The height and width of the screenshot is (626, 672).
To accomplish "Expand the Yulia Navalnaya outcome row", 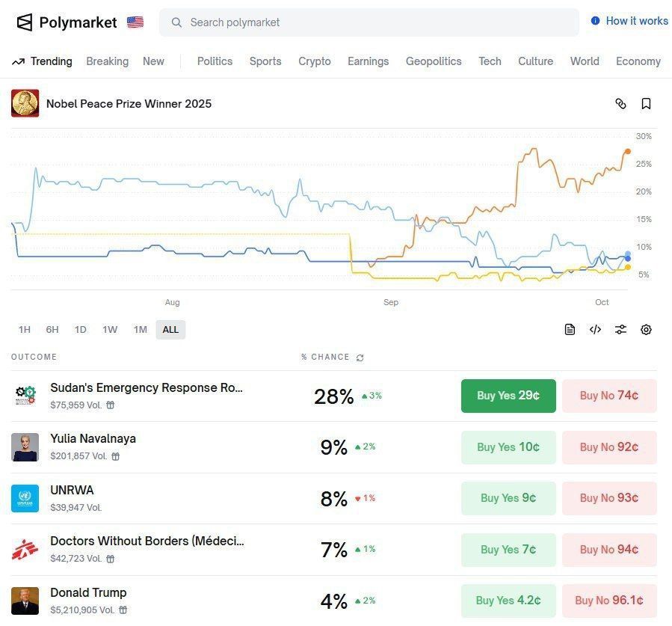I will coord(93,439).
